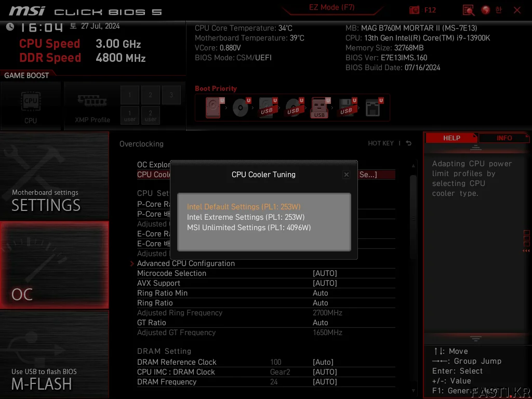Screen dimensions: 532x399
Task: Click help panel top collapse handle
Action: coord(476,148)
